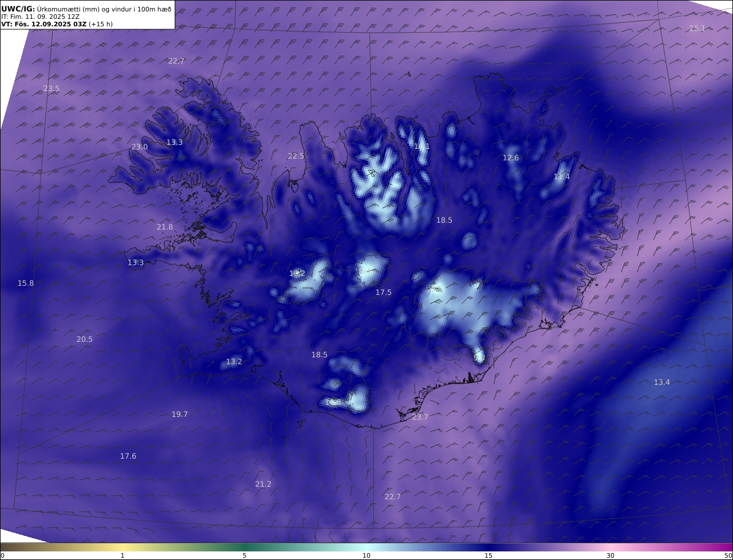
Task: Click the 13.4 value label over the sea
Action: pyautogui.click(x=661, y=382)
